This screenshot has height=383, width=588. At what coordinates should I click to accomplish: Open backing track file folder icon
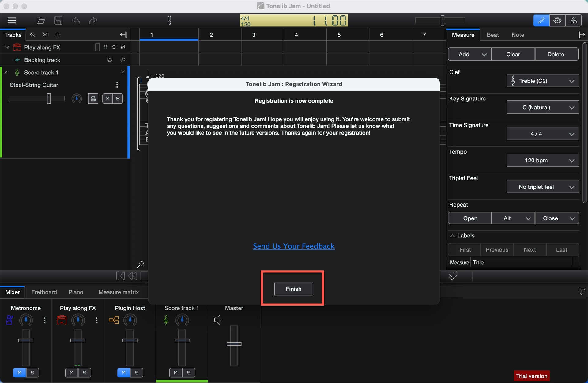pyautogui.click(x=110, y=60)
